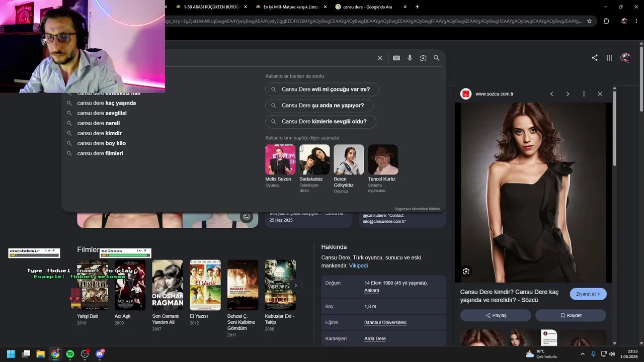Search this image with the Lens overlay icon
The height and width of the screenshot is (362, 644).
[x=466, y=271]
